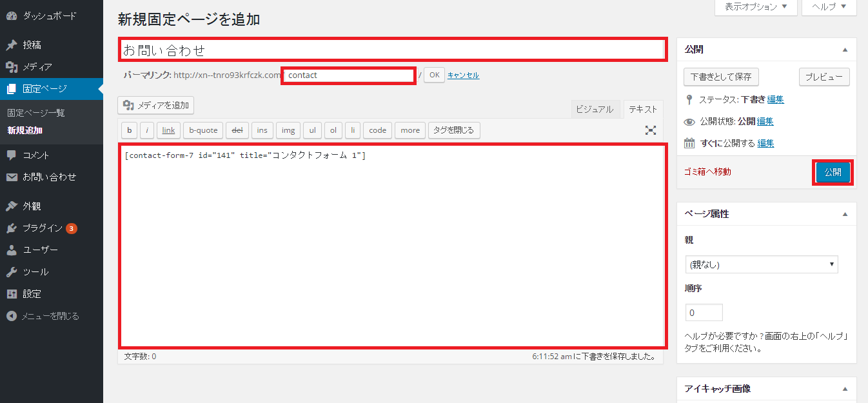Image resolution: width=868 pixels, height=403 pixels.
Task: Click the メディアを追加 button
Action: (x=155, y=105)
